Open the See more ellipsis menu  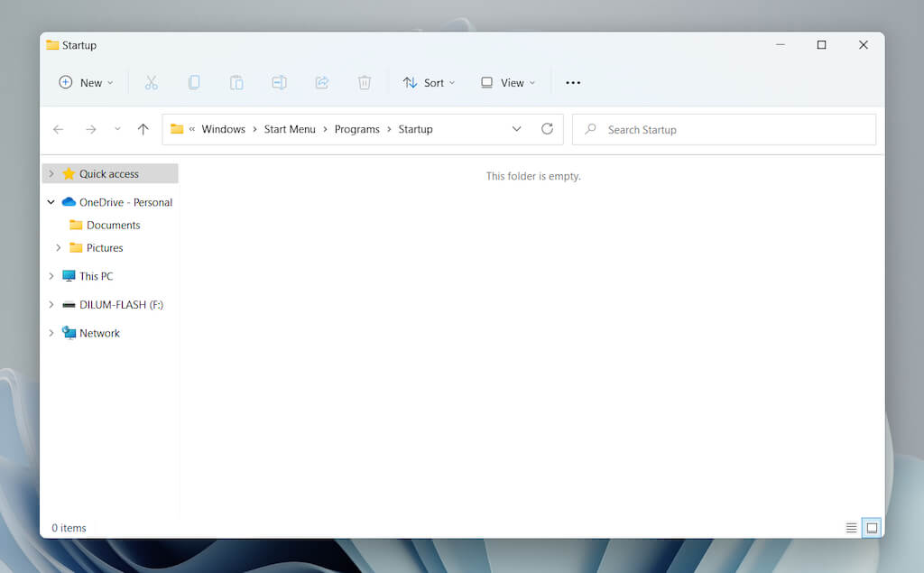coord(573,82)
